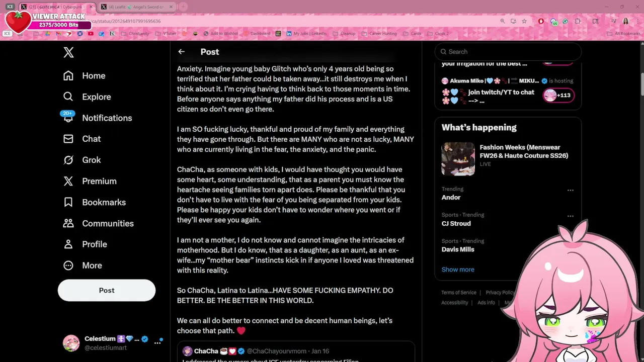Open the media controls icon in the toolbar
This screenshot has height=362, width=644.
[x=614, y=21]
